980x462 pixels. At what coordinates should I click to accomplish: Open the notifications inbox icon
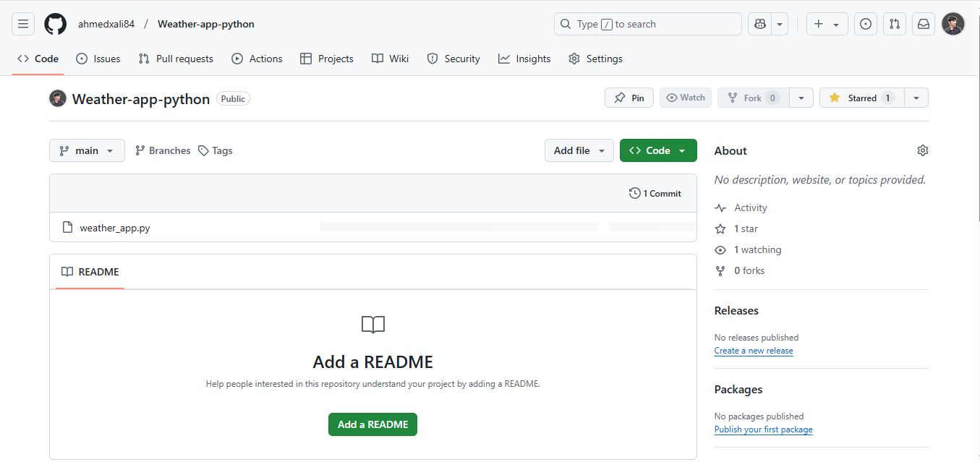[x=924, y=24]
